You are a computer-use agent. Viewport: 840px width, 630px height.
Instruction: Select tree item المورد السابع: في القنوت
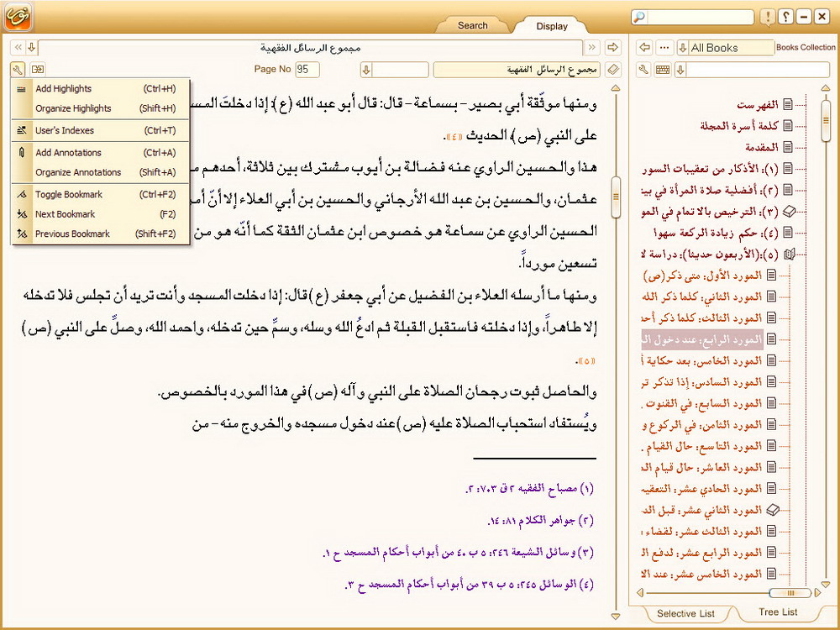(x=702, y=403)
